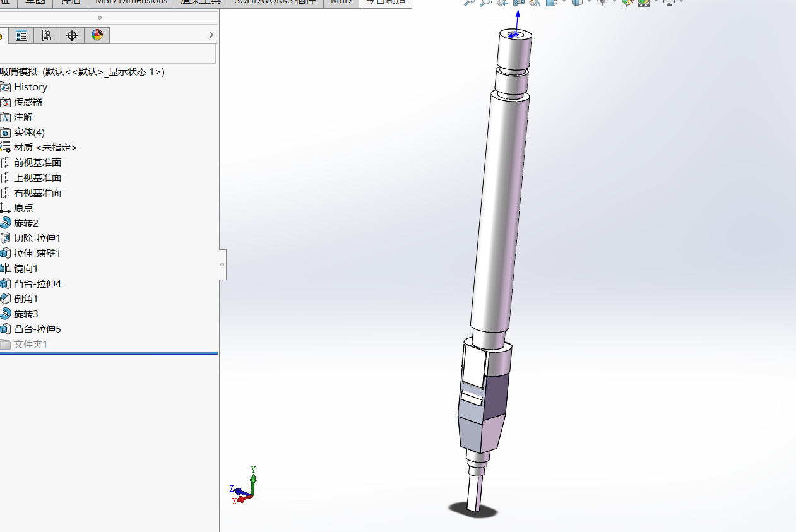Click the 倒角1 chamfer feature icon

(x=6, y=299)
